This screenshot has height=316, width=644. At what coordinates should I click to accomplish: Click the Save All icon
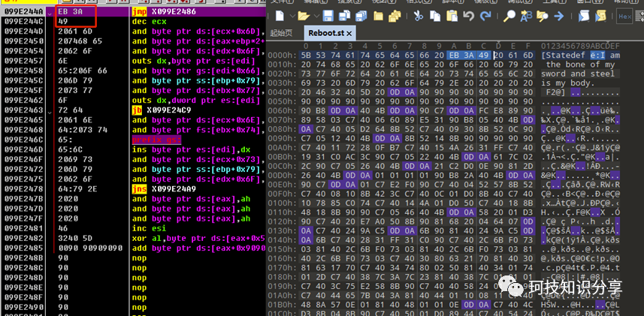pyautogui.click(x=361, y=16)
